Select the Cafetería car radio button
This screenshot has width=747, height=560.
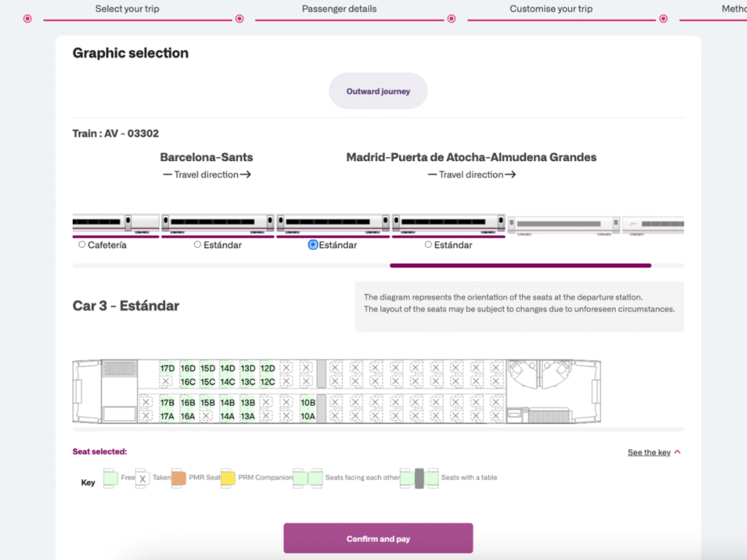(x=82, y=244)
